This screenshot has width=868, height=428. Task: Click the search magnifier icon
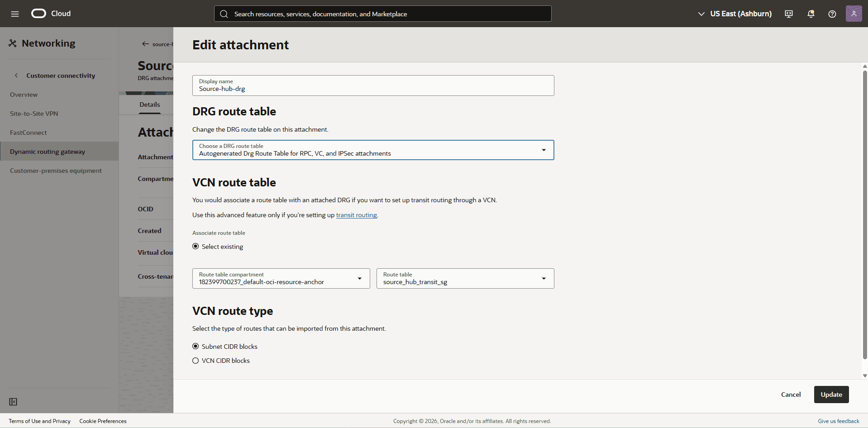pyautogui.click(x=224, y=14)
